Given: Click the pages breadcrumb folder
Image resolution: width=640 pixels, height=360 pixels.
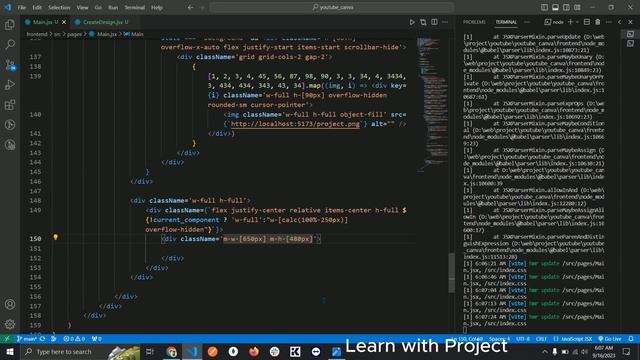Looking at the screenshot, I should click(74, 34).
